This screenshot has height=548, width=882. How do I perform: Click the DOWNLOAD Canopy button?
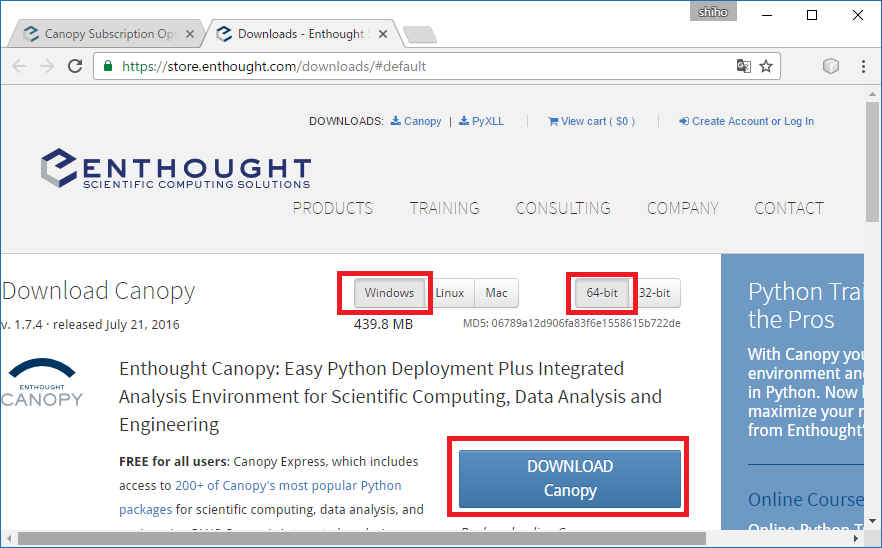tap(570, 478)
